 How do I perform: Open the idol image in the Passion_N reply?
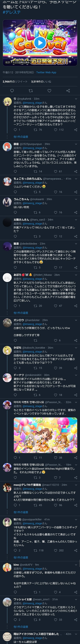(45, 435)
